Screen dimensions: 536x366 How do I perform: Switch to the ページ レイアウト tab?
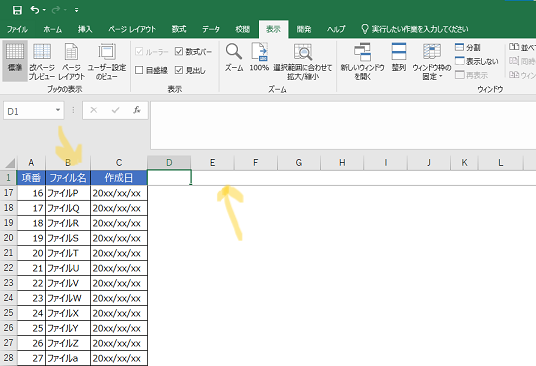[132, 29]
